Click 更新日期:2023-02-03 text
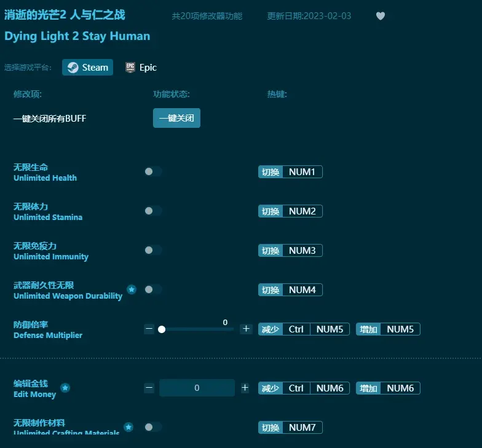This screenshot has height=448, width=482. click(x=309, y=16)
